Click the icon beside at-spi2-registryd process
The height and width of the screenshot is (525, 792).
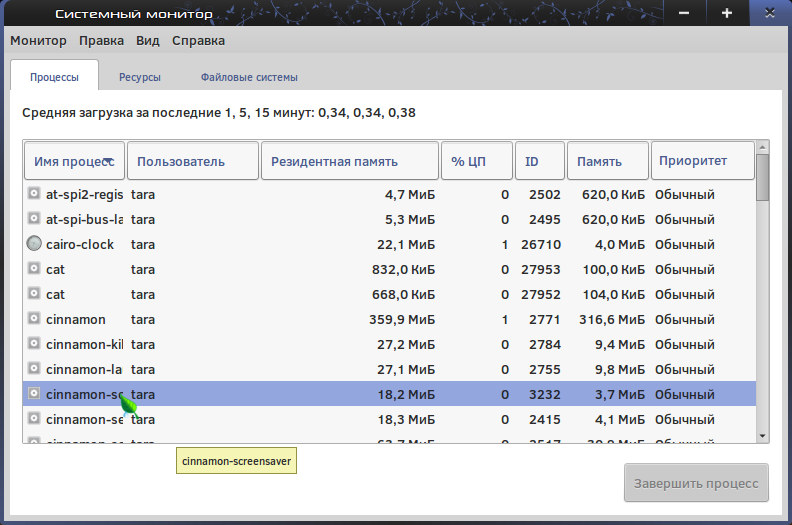tap(34, 194)
